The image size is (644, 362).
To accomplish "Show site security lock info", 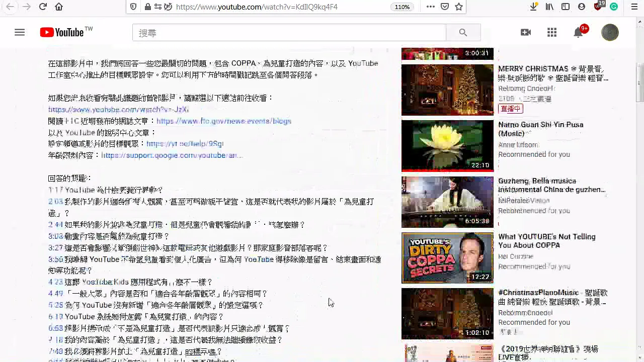I will click(x=147, y=7).
